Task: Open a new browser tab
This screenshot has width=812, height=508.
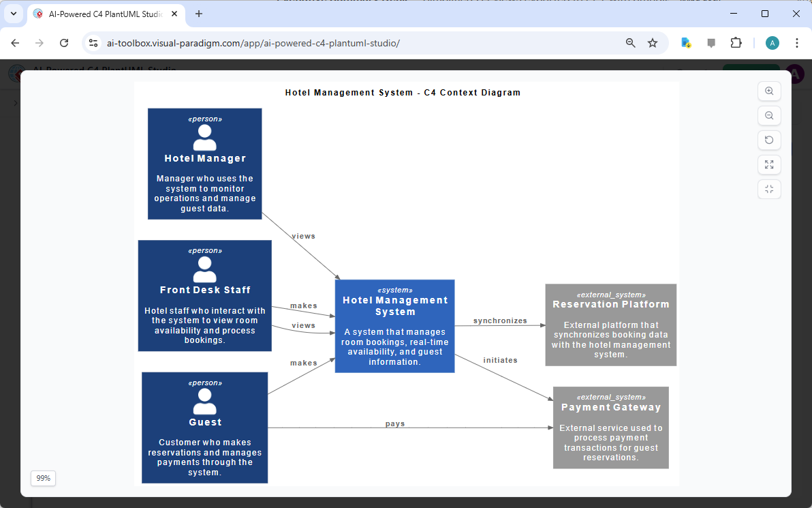Action: [198, 13]
